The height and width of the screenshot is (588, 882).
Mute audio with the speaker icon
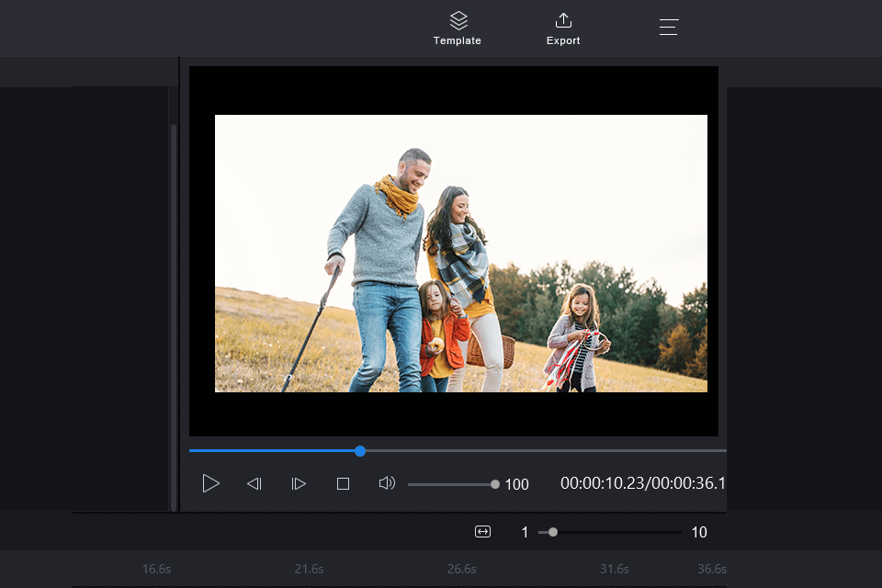tap(387, 483)
